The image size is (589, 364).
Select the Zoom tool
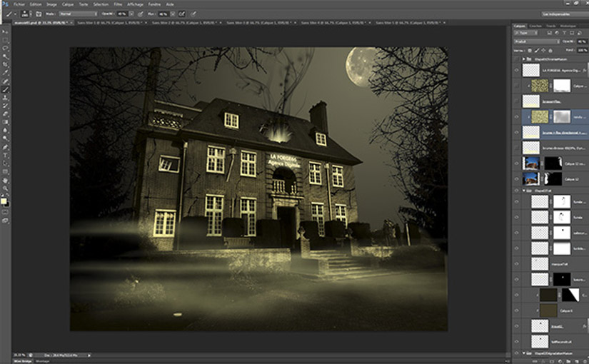click(5, 188)
